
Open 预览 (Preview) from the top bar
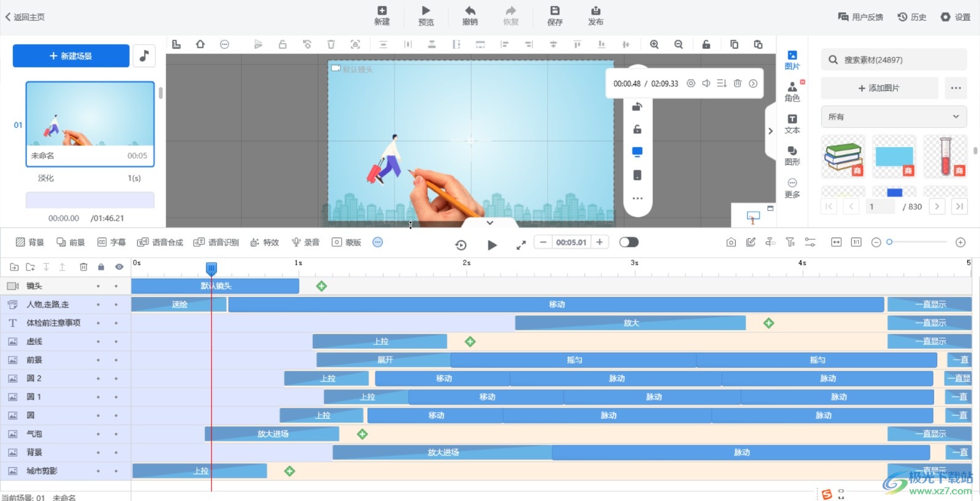click(x=426, y=15)
